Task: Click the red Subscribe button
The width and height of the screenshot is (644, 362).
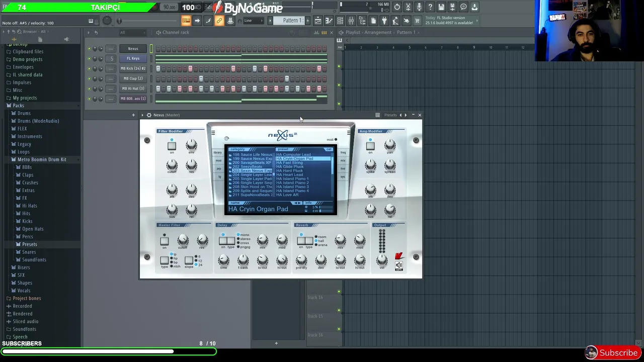Action: [612, 353]
